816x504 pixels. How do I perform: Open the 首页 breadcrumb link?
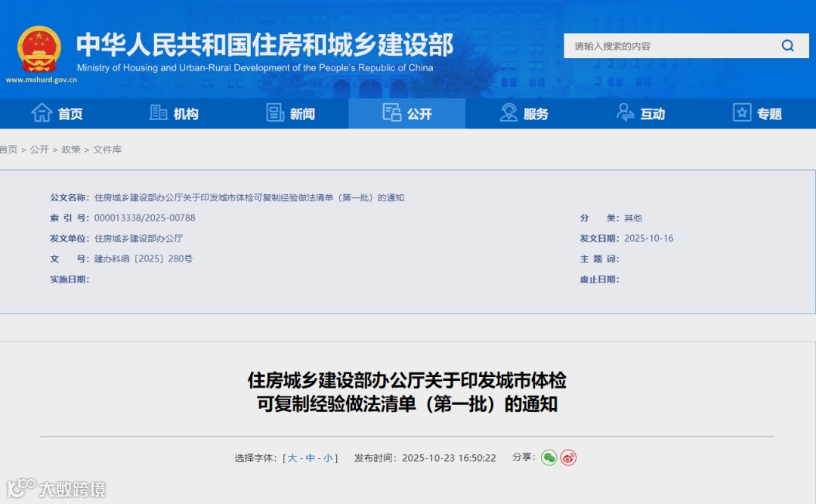point(8,150)
